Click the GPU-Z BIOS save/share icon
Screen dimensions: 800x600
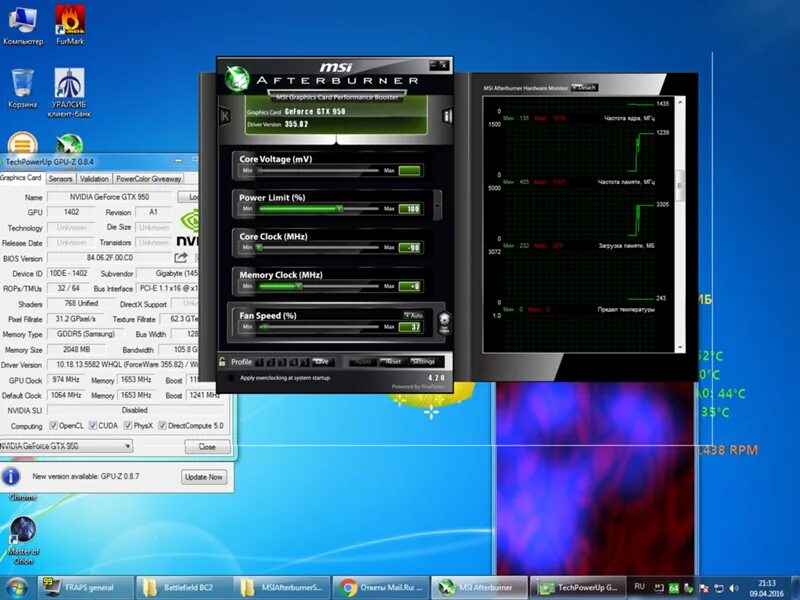coord(181,258)
